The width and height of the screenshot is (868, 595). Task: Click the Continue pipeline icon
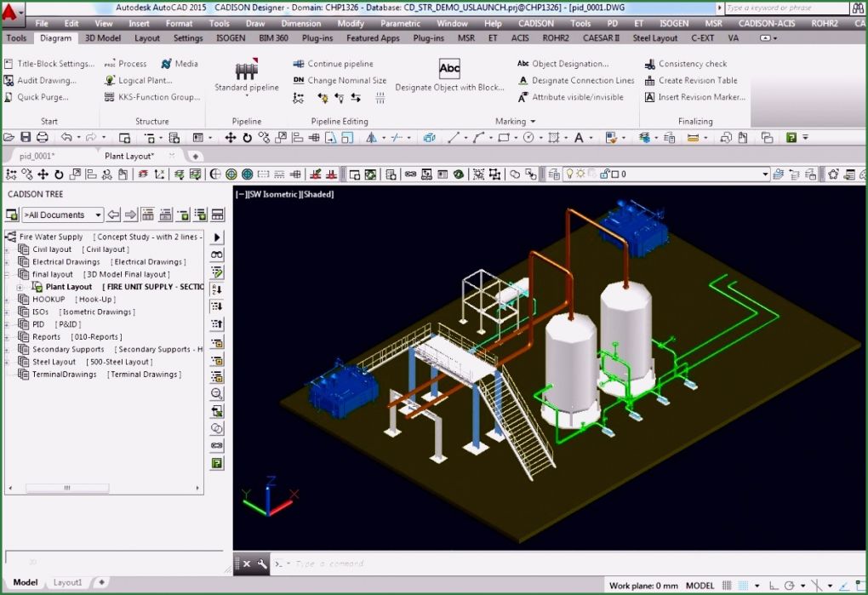coord(299,63)
